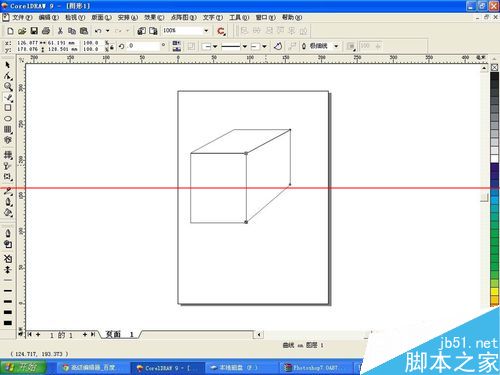Select the Ellipse tool
This screenshot has height=375, width=500.
pyautogui.click(x=8, y=118)
